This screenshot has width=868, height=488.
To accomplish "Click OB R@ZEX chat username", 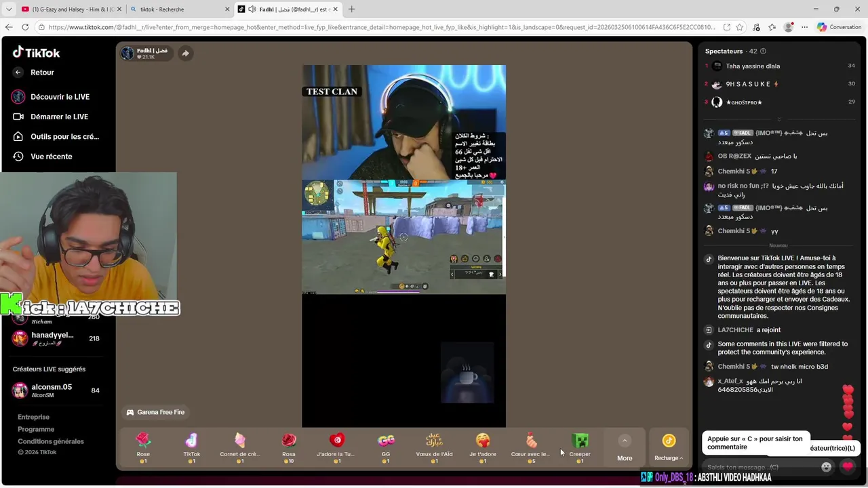I will pyautogui.click(x=734, y=157).
